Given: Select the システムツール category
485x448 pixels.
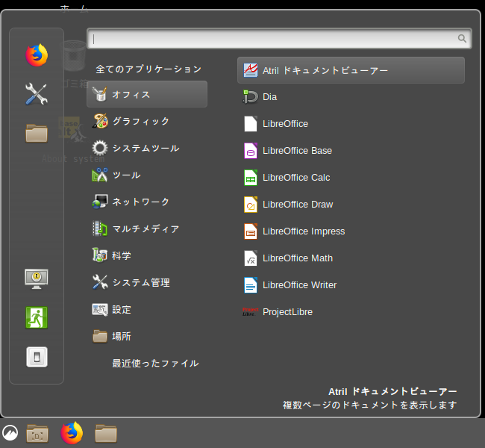Looking at the screenshot, I should coord(147,148).
